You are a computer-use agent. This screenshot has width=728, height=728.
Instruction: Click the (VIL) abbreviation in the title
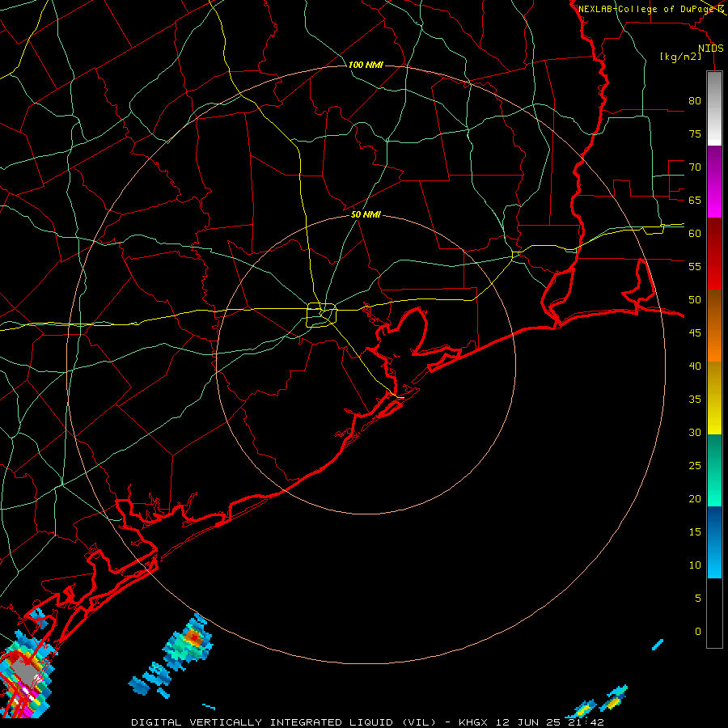(419, 722)
